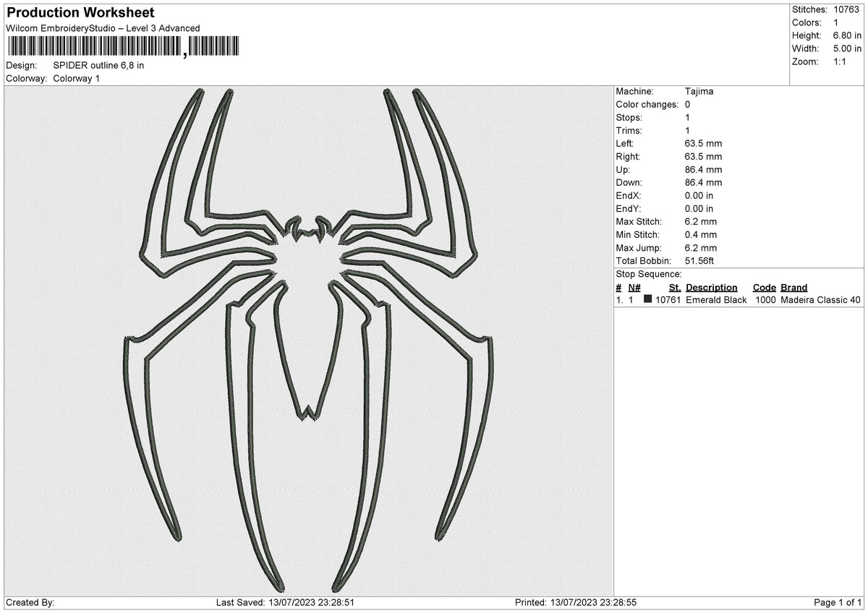Click the 'Down:' label
The image size is (868, 613).
[x=629, y=182]
